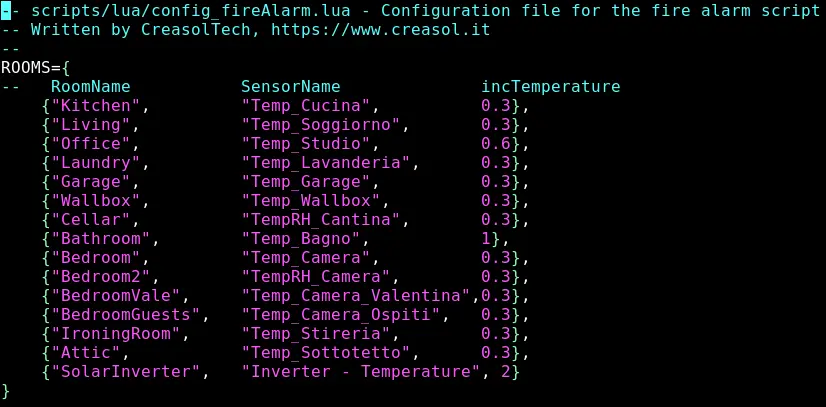Viewport: 826px width, 407px height.
Task: Click the "BedroomGuests" room name
Action: [x=125, y=314]
